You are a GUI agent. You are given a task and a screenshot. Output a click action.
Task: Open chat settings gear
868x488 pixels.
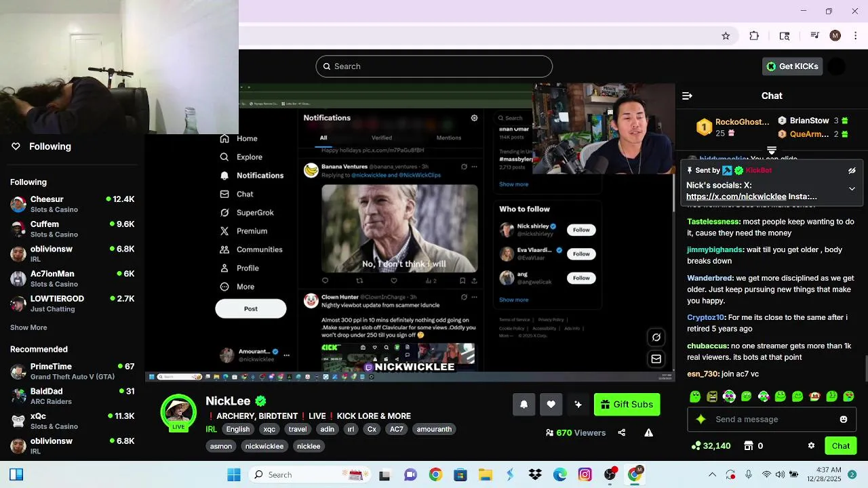(x=811, y=446)
